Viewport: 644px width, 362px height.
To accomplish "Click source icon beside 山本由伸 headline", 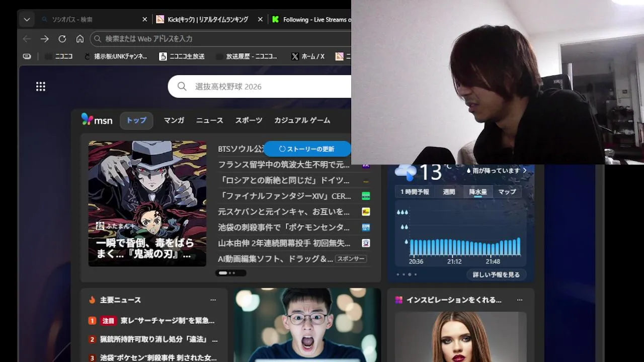I will coord(366,243).
